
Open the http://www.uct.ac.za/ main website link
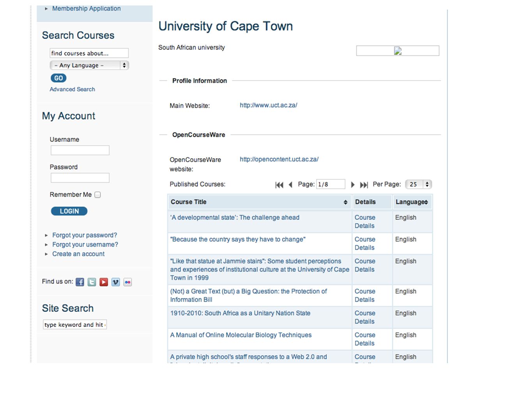tap(269, 105)
